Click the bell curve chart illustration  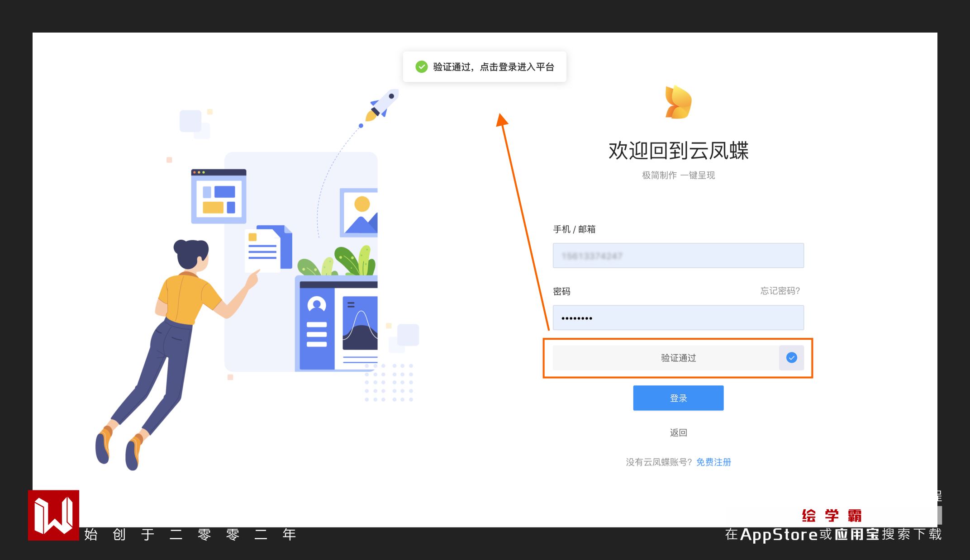(360, 323)
